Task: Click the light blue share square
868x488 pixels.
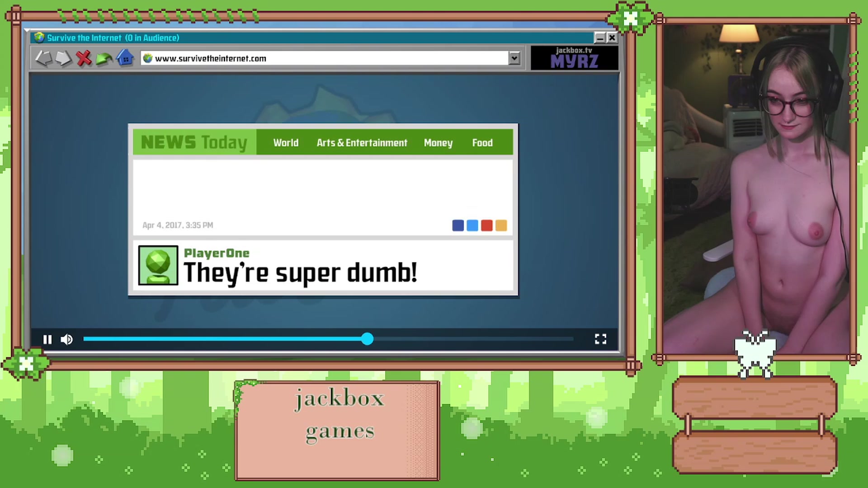Action: coord(472,225)
